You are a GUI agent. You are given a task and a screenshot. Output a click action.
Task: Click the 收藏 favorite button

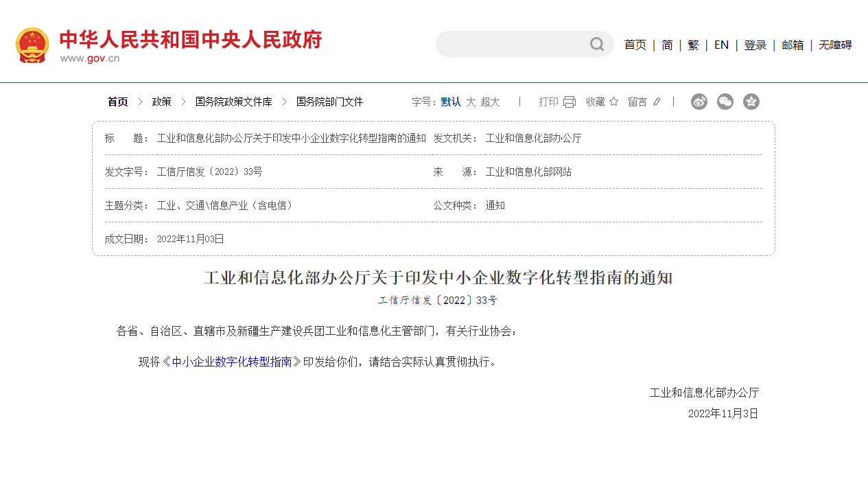(596, 102)
